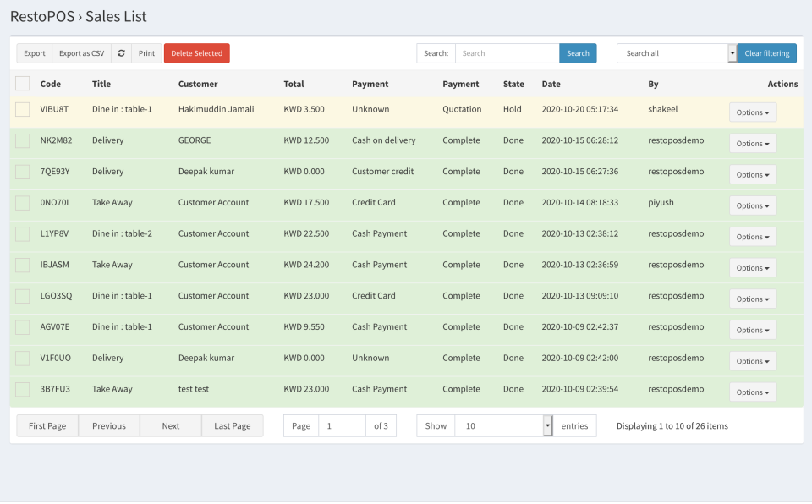Viewport: 812px width, 504px height.
Task: Print the sales list
Action: [146, 52]
